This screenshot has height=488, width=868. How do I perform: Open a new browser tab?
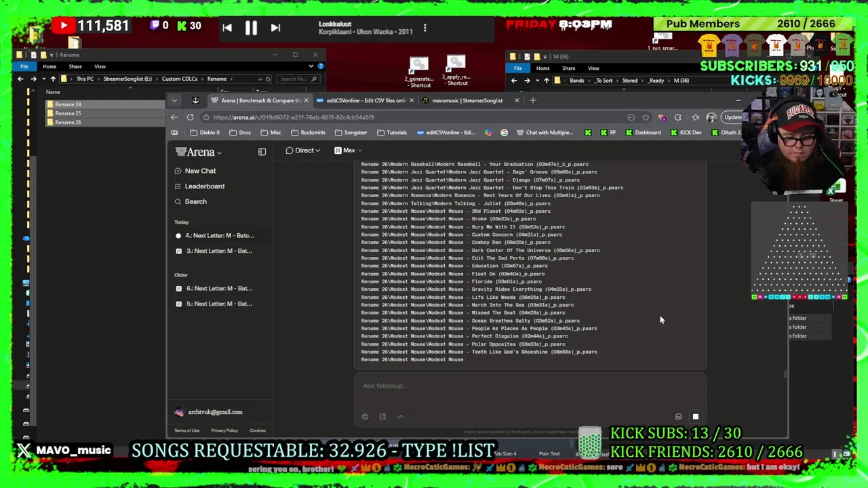pyautogui.click(x=533, y=100)
